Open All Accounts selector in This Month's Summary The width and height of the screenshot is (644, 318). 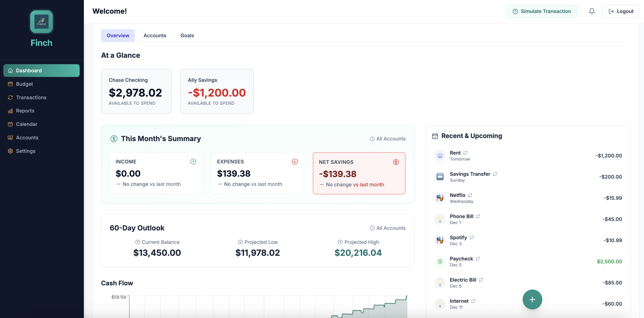388,139
